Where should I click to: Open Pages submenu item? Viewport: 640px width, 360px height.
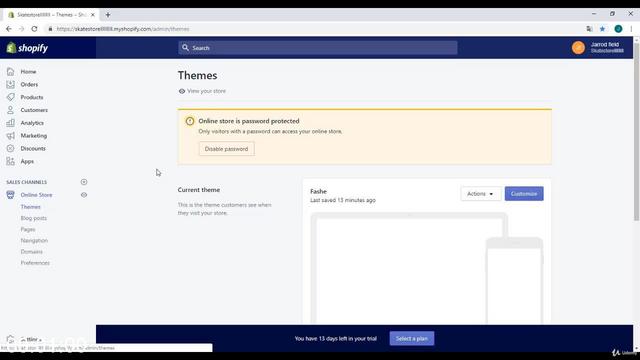pos(28,229)
